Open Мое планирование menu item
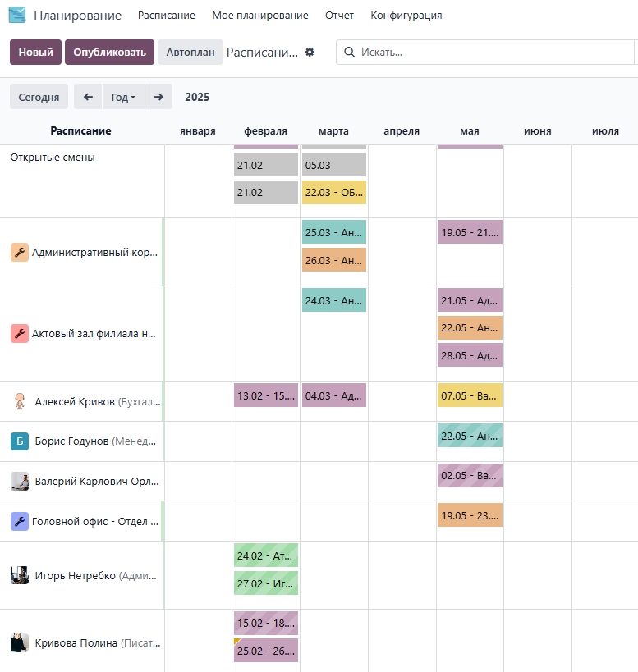Image resolution: width=638 pixels, height=672 pixels. (x=259, y=16)
